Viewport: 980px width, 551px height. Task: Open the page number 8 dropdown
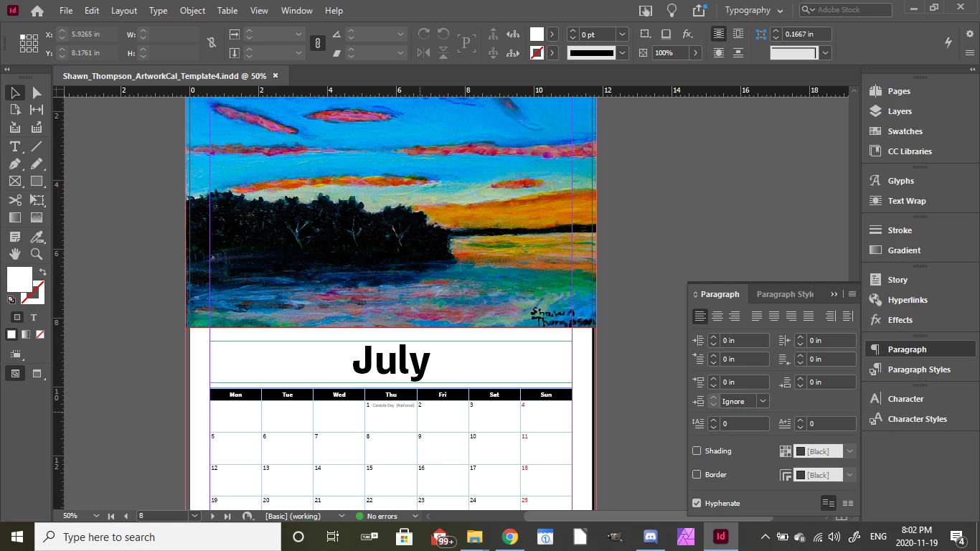point(194,516)
